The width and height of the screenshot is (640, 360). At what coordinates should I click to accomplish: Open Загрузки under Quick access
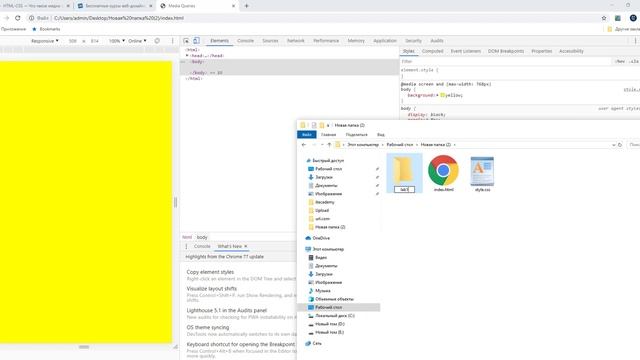pyautogui.click(x=324, y=177)
